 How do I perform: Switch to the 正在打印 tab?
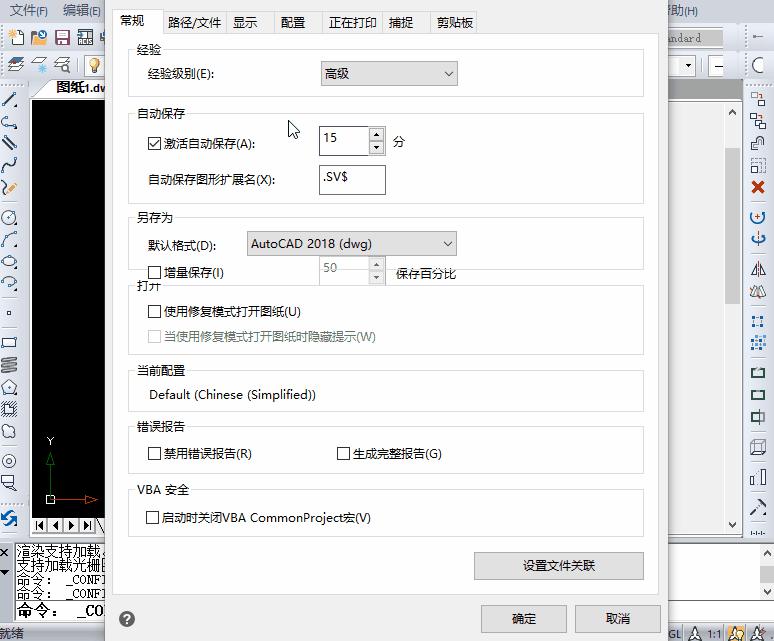click(x=352, y=23)
